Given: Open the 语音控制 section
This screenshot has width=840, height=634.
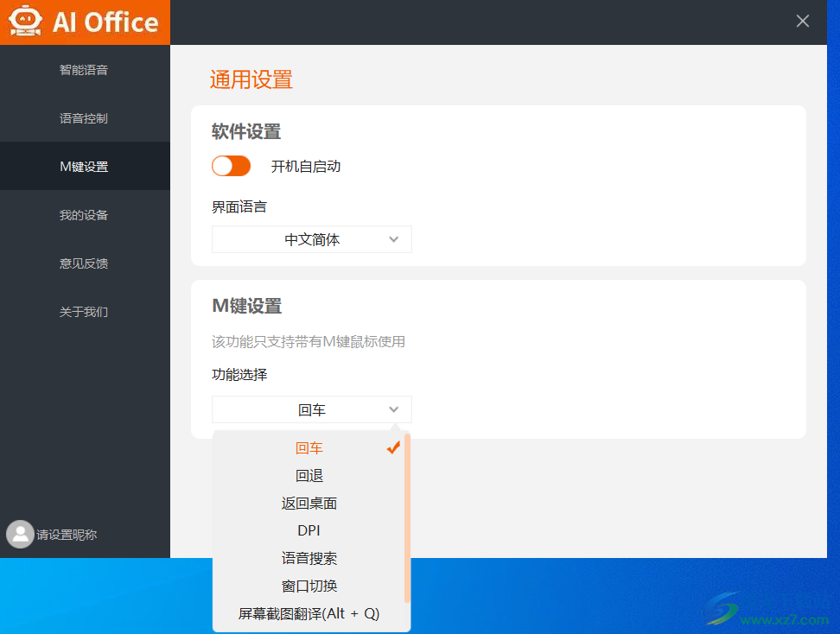Looking at the screenshot, I should coord(83,117).
